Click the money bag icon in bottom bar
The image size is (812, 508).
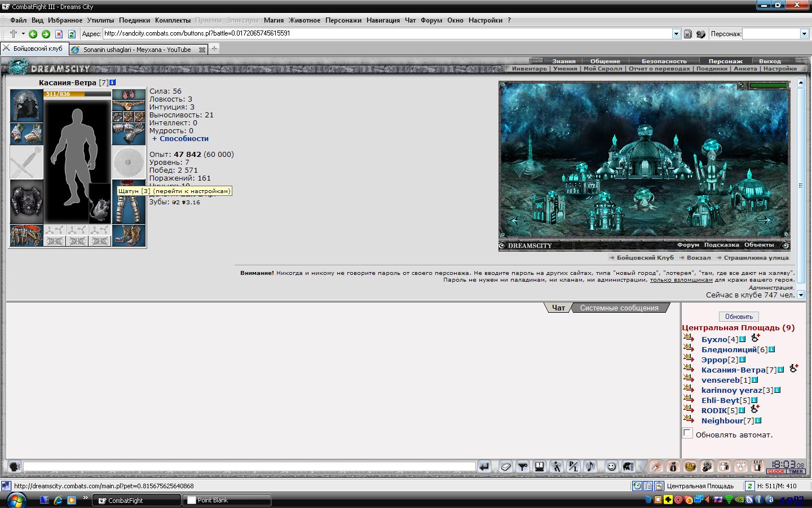pos(673,466)
